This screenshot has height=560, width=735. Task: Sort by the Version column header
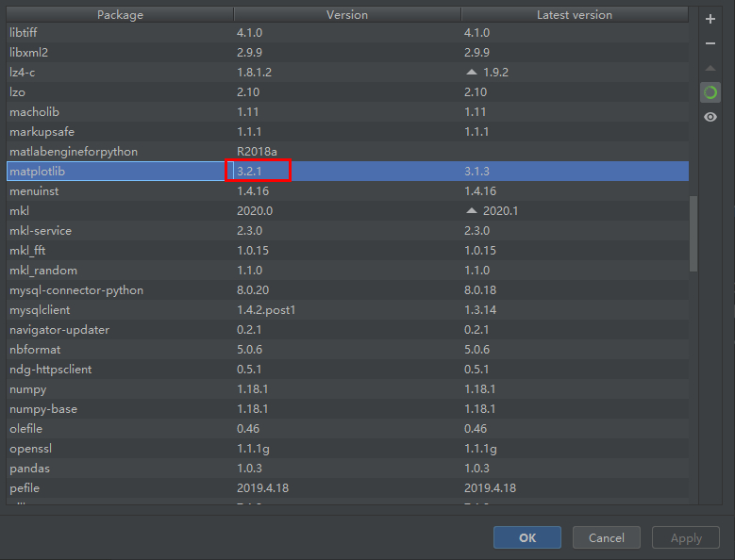(x=347, y=14)
